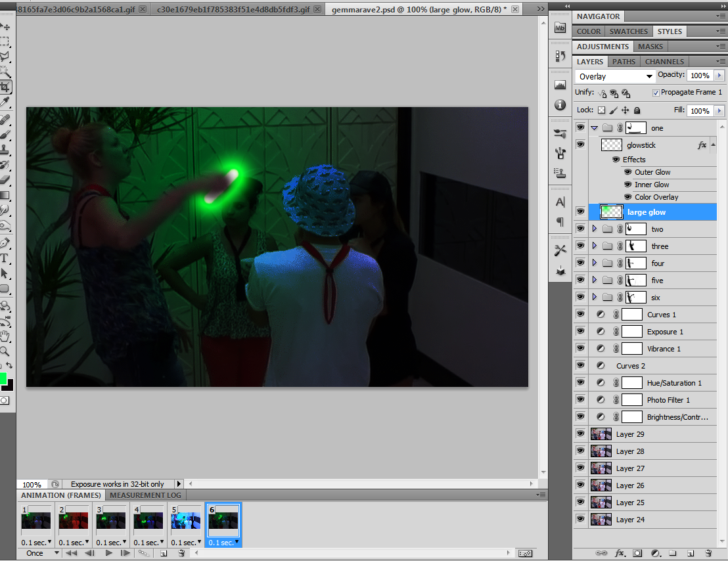The image size is (728, 561).
Task: Collapse the group one folder
Action: click(x=594, y=128)
